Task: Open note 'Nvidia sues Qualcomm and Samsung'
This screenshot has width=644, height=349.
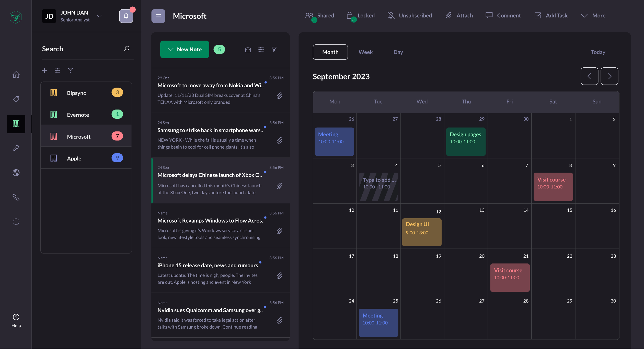Action: [221, 315]
